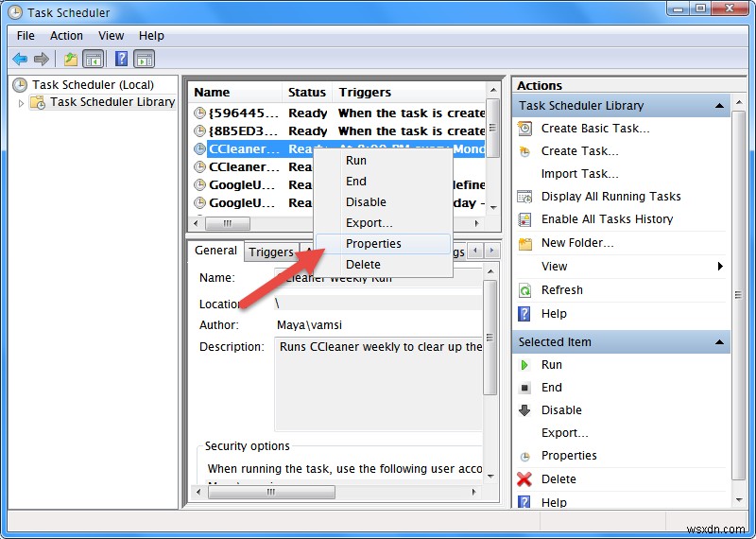Toggle the Show/Hide Action Pane toolbar icon
The image size is (756, 539).
145,60
